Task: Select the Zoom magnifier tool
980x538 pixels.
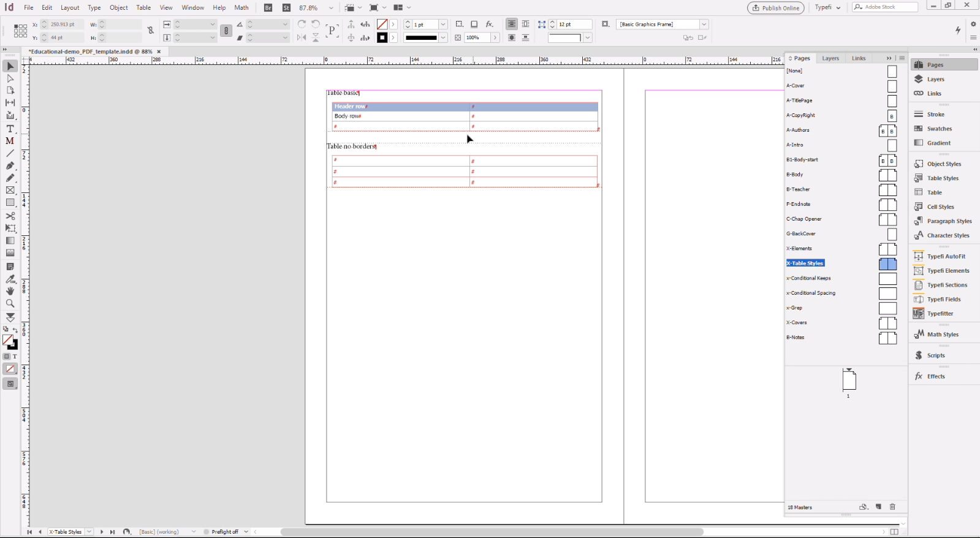Action: pos(10,303)
